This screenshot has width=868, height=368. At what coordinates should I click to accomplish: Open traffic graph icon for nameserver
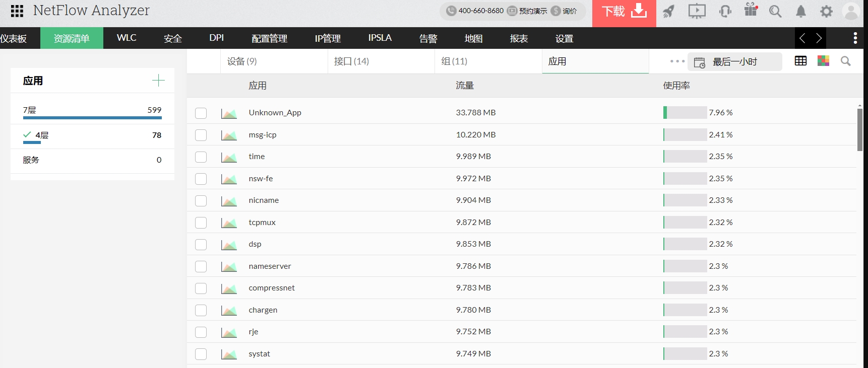[229, 266]
